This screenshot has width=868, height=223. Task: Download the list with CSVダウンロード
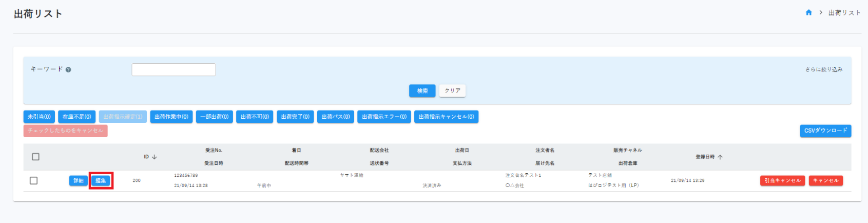point(825,131)
